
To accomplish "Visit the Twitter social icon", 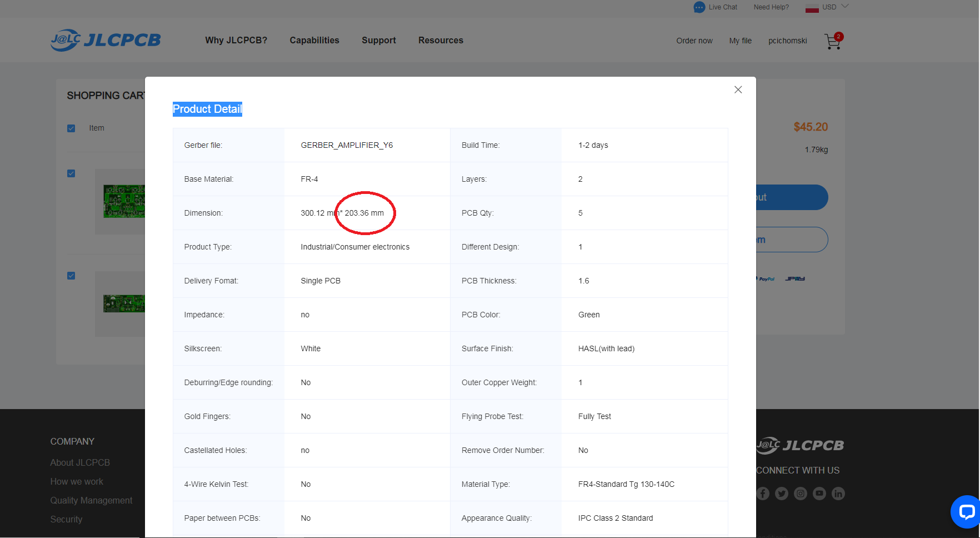I will [782, 494].
